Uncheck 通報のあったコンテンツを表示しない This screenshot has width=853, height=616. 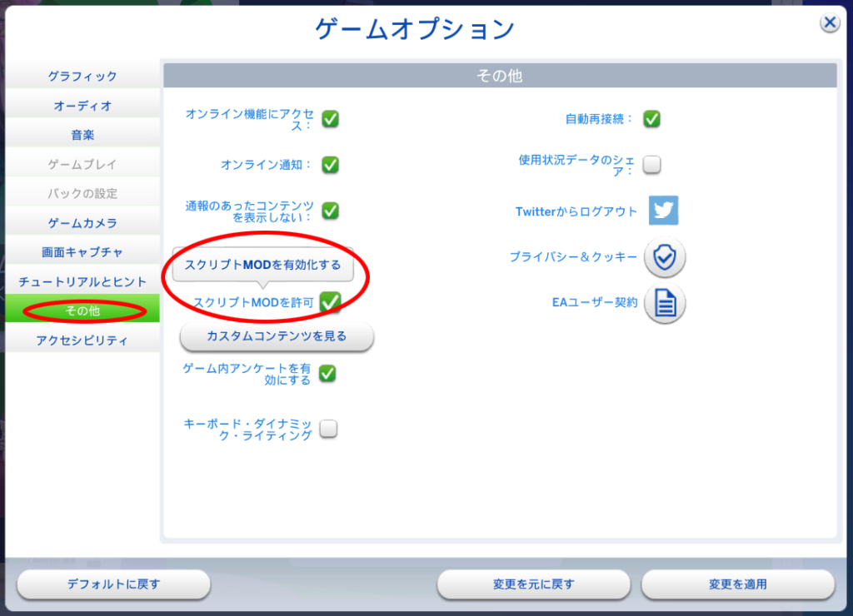point(328,211)
